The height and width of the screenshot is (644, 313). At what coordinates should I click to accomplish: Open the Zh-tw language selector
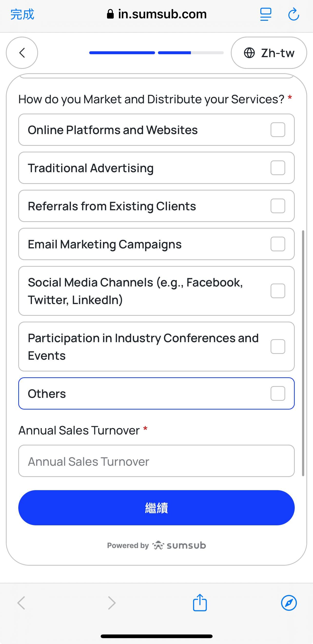(269, 53)
